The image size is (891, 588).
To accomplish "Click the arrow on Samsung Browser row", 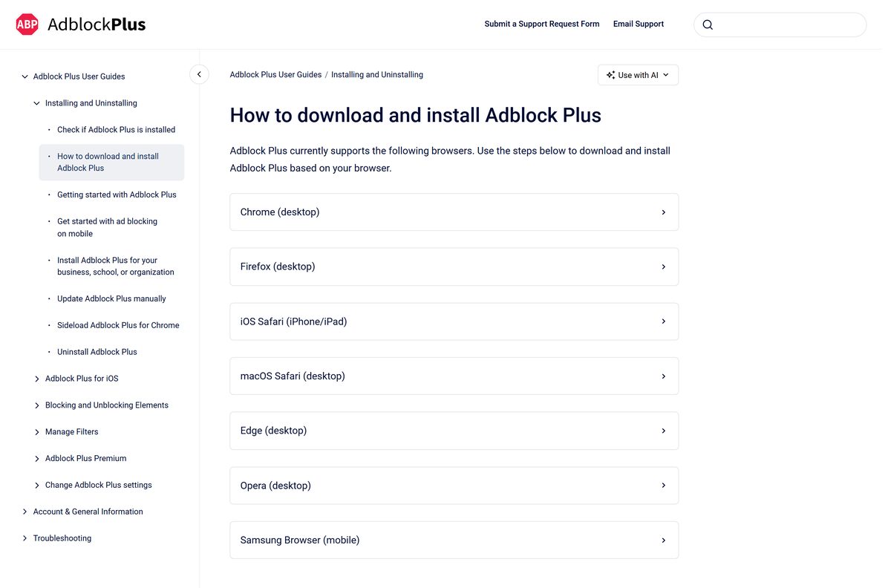I will click(x=663, y=540).
